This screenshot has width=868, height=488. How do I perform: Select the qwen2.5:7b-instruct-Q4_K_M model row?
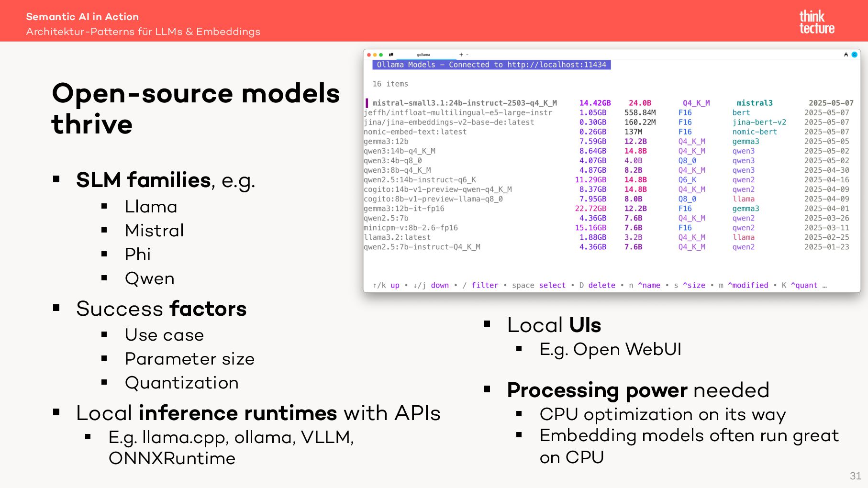point(607,247)
